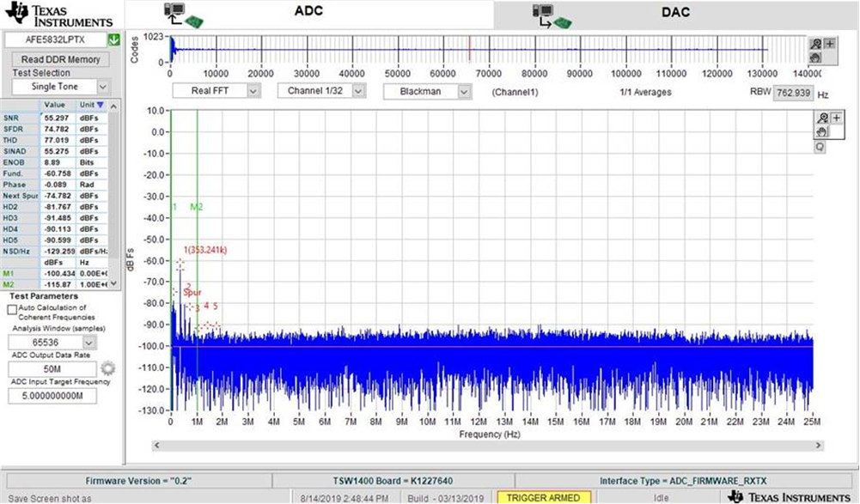Select the crosshair cursor tool on codes plot
The height and width of the screenshot is (504, 860).
[x=829, y=45]
